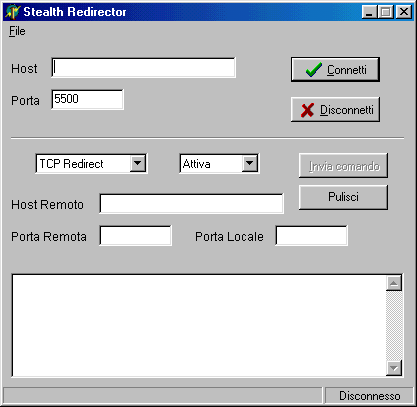Minimize the Stealth Redirector window
417x407 pixels.
point(369,12)
